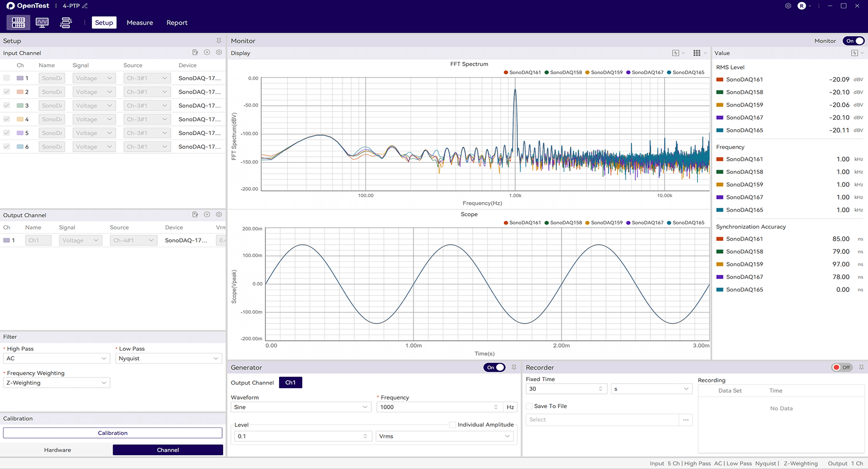This screenshot has width=868, height=469.
Task: Open the application settings hexagon icon
Action: (x=788, y=6)
